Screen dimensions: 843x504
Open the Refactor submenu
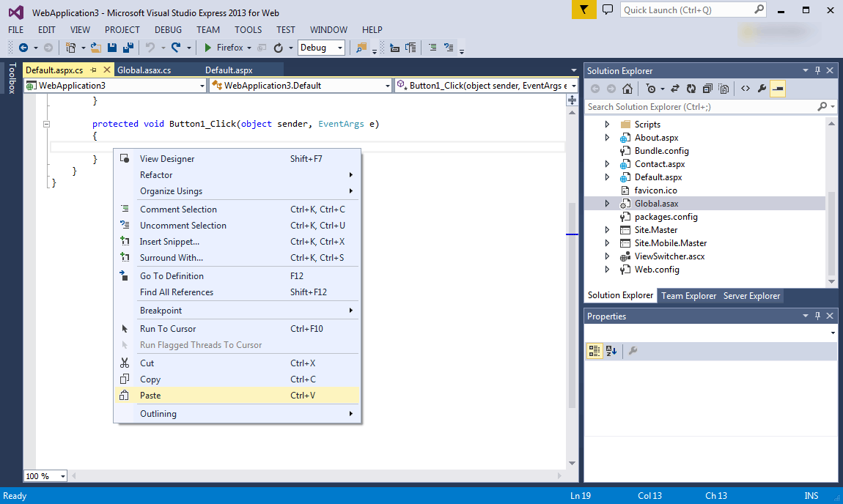[237, 175]
